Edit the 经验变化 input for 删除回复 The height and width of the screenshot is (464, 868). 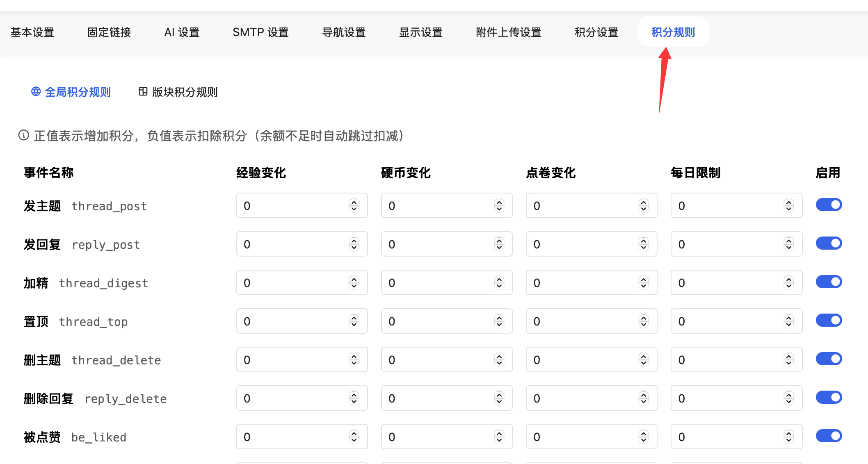pos(302,398)
